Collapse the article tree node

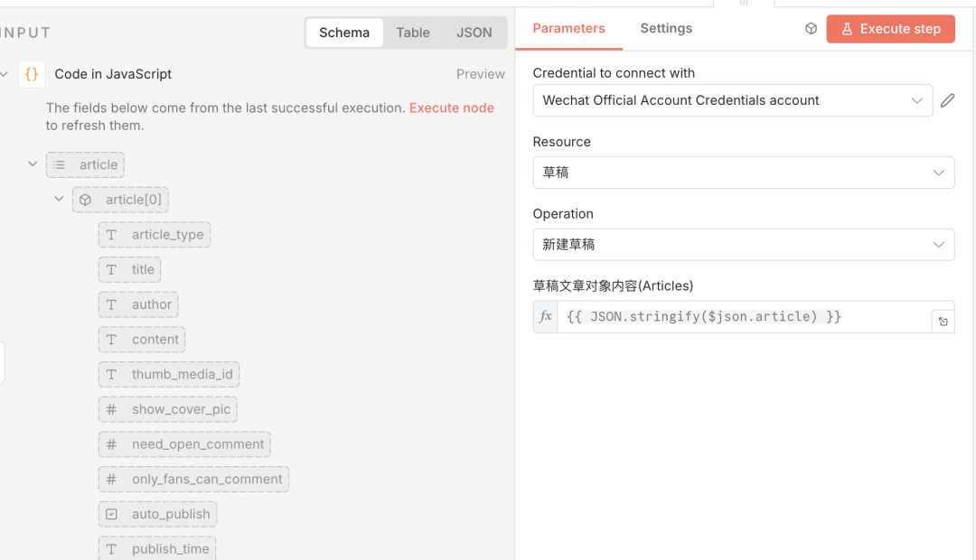(33, 164)
